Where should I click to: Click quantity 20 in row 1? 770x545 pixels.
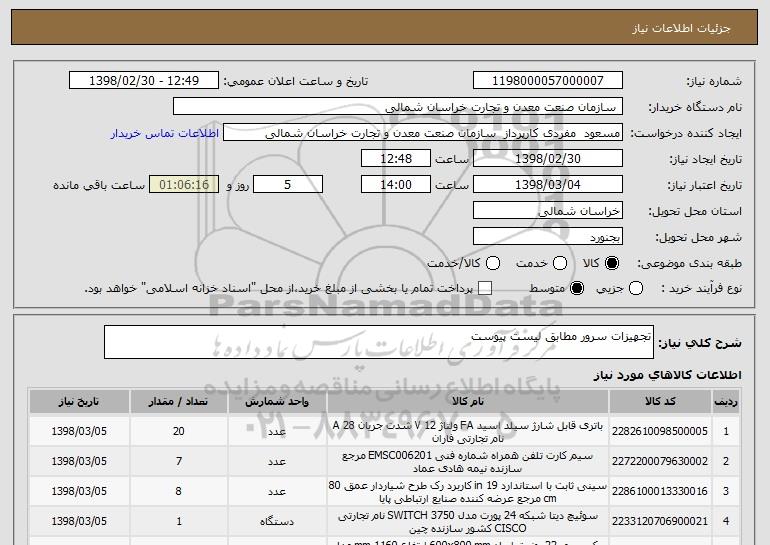[x=179, y=431]
